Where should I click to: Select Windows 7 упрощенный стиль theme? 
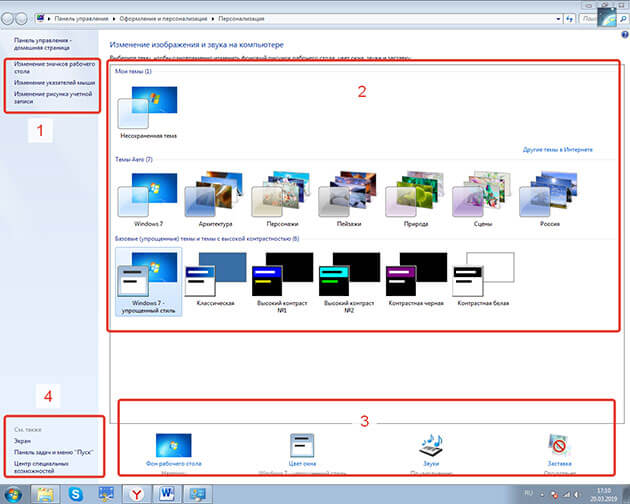[148, 281]
